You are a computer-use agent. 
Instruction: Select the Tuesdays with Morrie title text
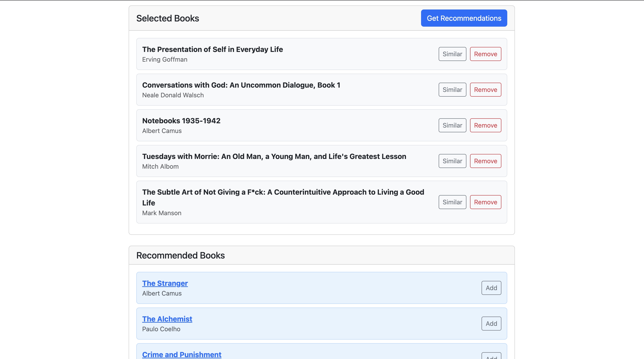coord(274,156)
